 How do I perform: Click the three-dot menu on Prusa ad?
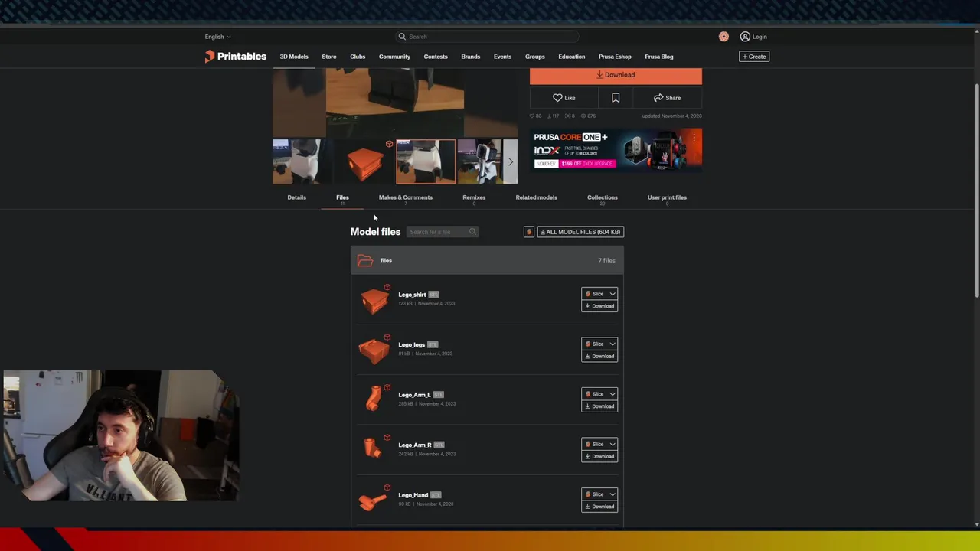pos(694,137)
